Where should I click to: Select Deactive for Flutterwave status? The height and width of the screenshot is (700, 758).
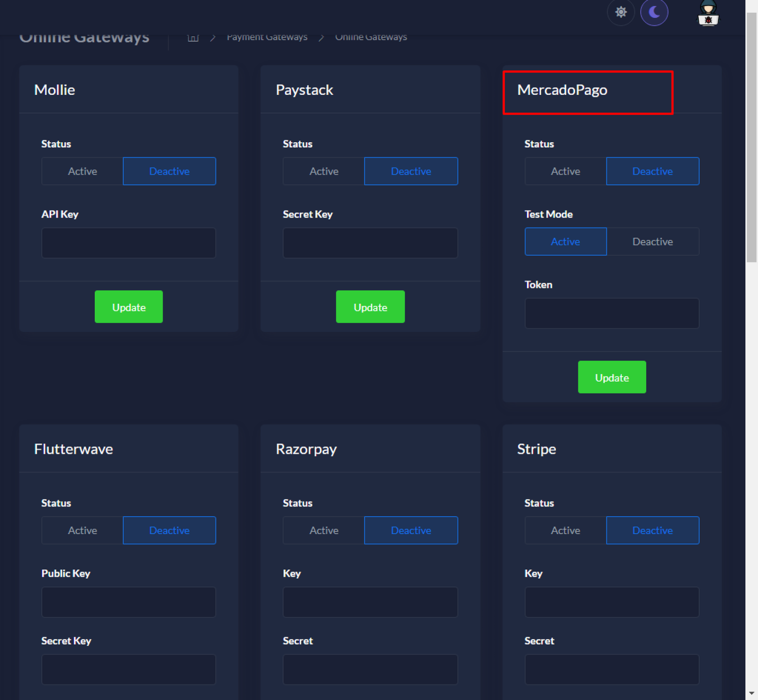click(169, 530)
